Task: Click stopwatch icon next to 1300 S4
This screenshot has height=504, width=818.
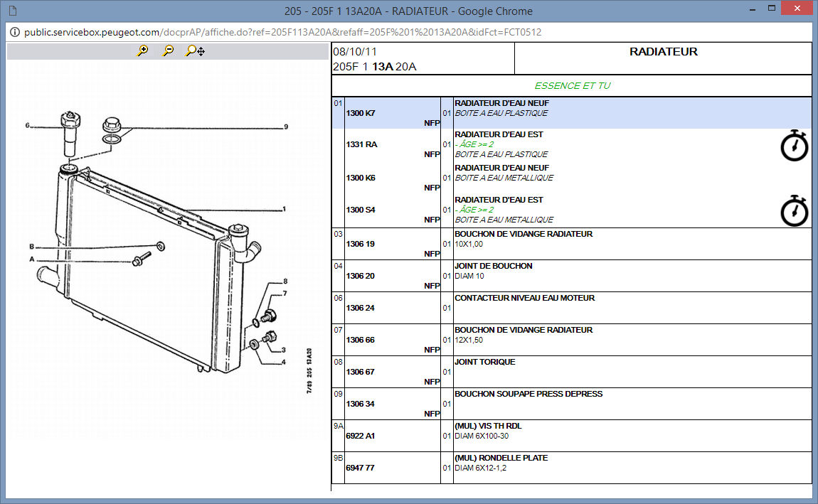Action: pos(795,210)
